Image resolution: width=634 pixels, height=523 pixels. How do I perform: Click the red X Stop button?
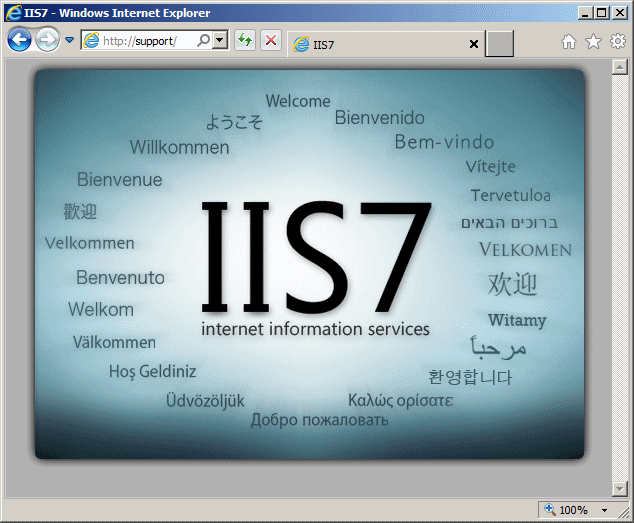point(271,40)
